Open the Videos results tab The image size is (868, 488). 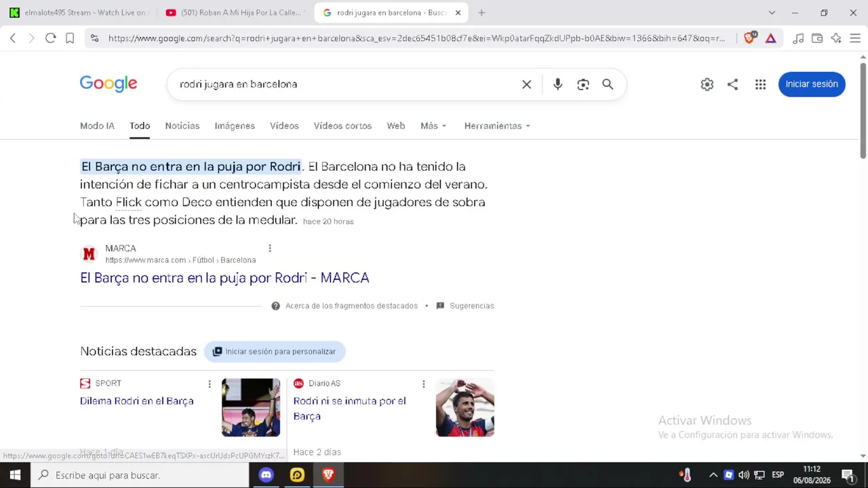click(x=284, y=126)
